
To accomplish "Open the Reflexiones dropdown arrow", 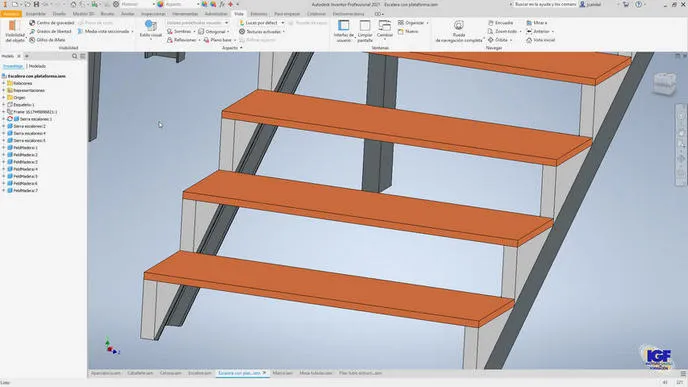I will point(199,40).
